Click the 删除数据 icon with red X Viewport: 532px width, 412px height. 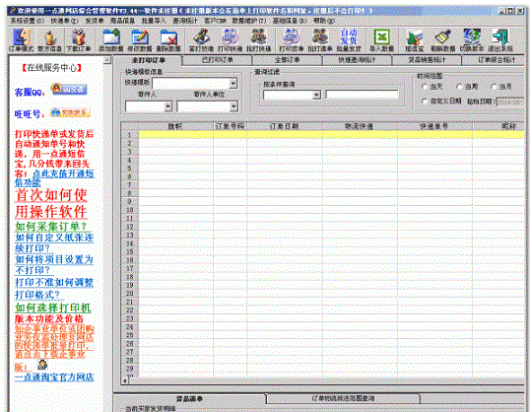(x=168, y=40)
